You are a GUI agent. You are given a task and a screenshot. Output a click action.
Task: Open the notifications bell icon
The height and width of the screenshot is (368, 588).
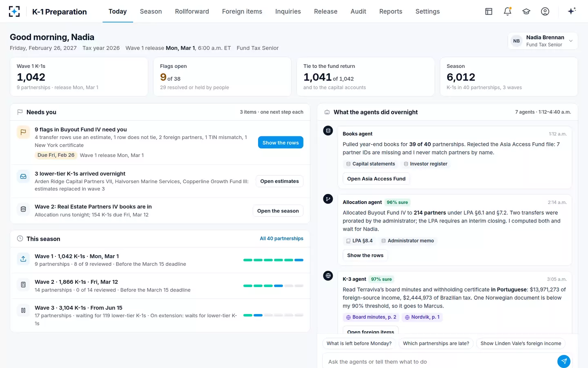(x=508, y=11)
